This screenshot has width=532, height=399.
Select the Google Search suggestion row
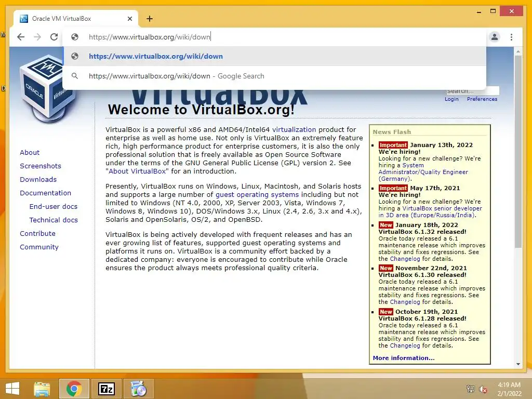[x=274, y=76]
